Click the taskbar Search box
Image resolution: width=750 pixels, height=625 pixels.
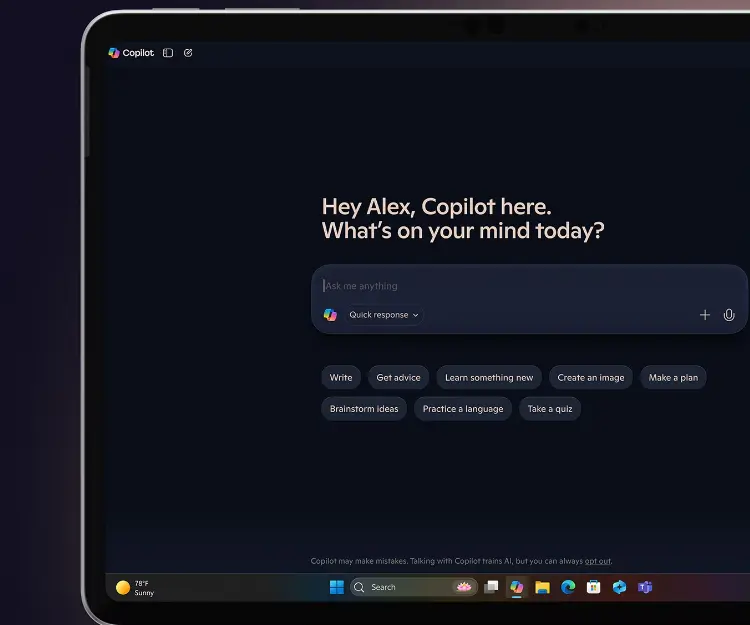point(414,587)
